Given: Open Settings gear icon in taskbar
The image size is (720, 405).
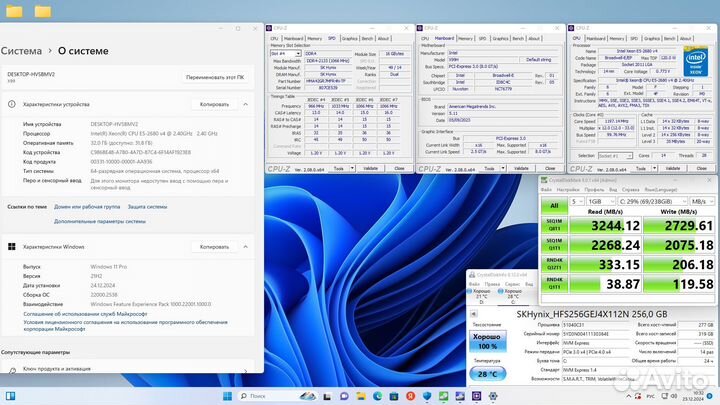Looking at the screenshot, I should (493, 396).
